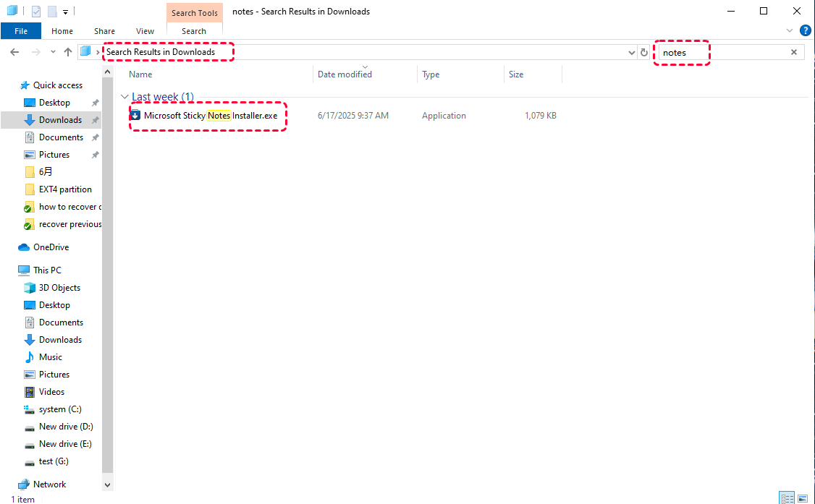Sort by the Date modified column header
Image resolution: width=815 pixels, height=504 pixels.
[345, 74]
